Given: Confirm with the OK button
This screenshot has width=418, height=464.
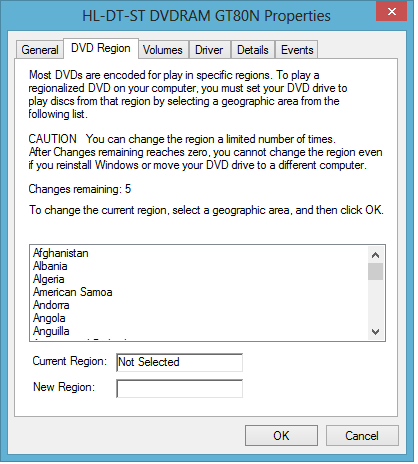Looking at the screenshot, I should pyautogui.click(x=281, y=436).
